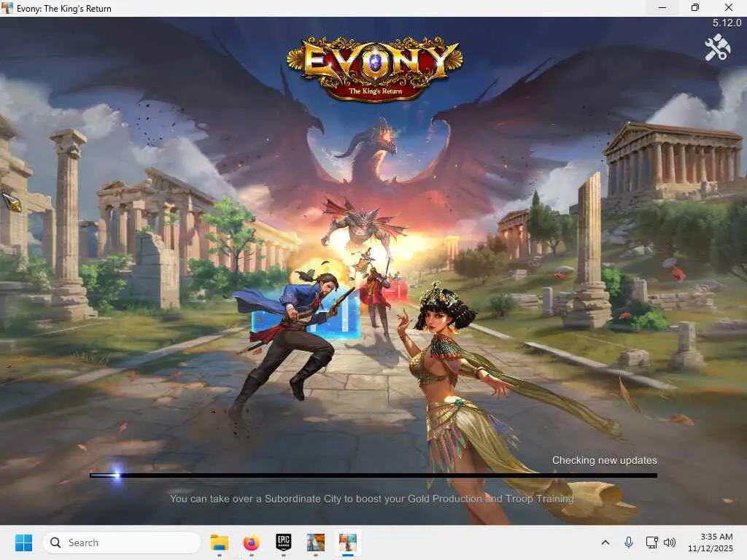The image size is (747, 560).
Task: Click the Evony window title bar icon
Action: (7, 8)
